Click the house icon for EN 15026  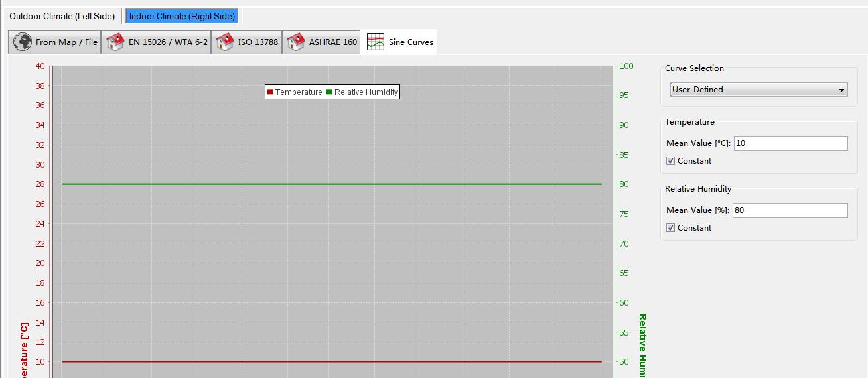(115, 42)
